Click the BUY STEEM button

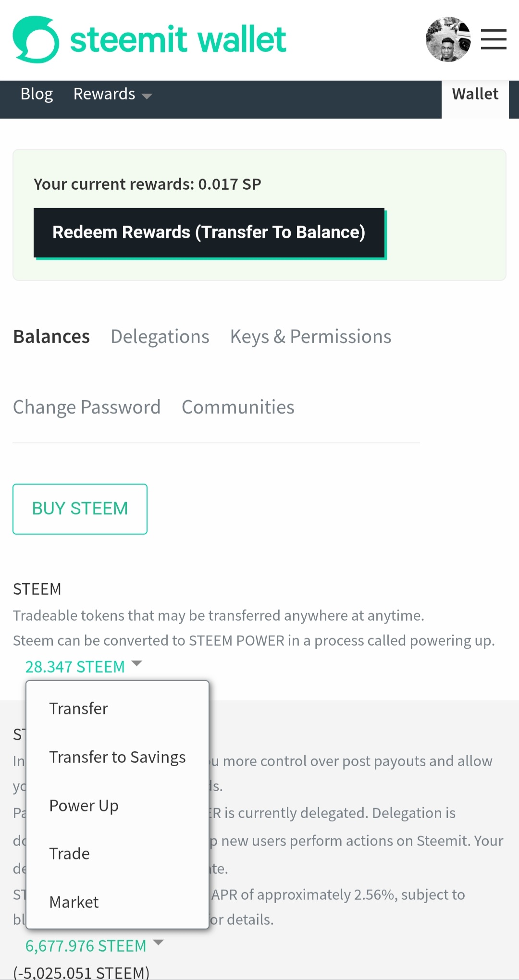pyautogui.click(x=80, y=509)
